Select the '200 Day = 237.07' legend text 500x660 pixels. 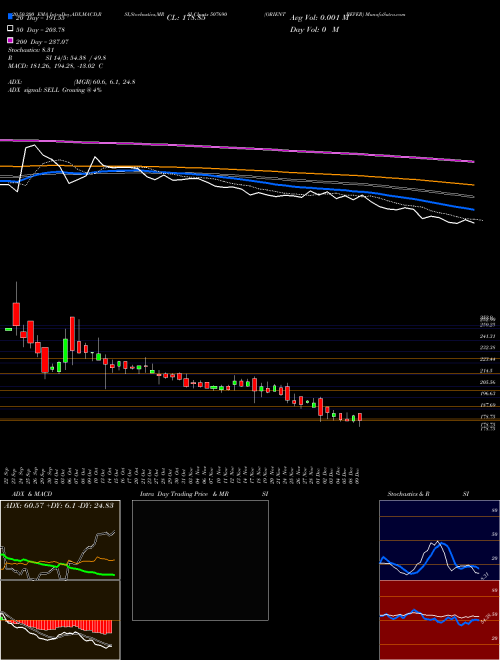42,41
